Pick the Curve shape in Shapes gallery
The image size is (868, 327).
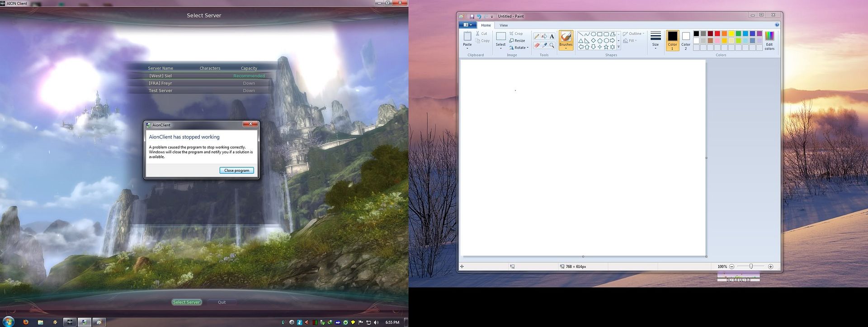(587, 34)
